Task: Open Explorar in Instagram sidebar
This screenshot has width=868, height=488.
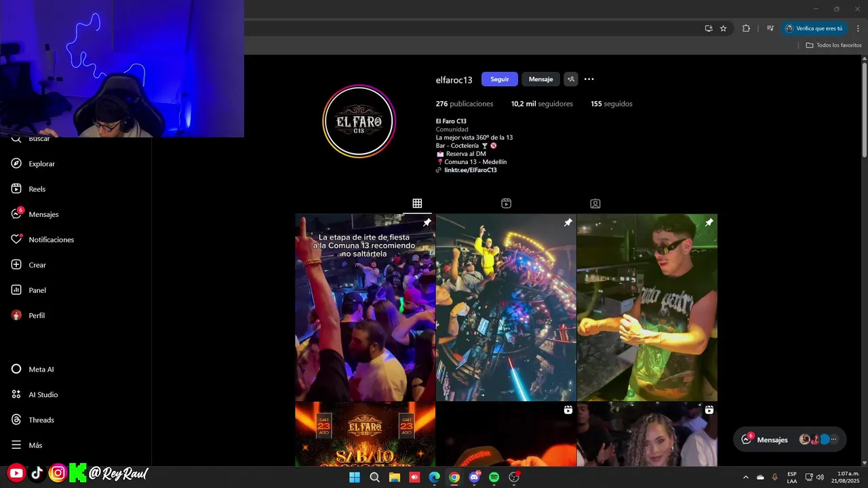Action: pos(42,163)
